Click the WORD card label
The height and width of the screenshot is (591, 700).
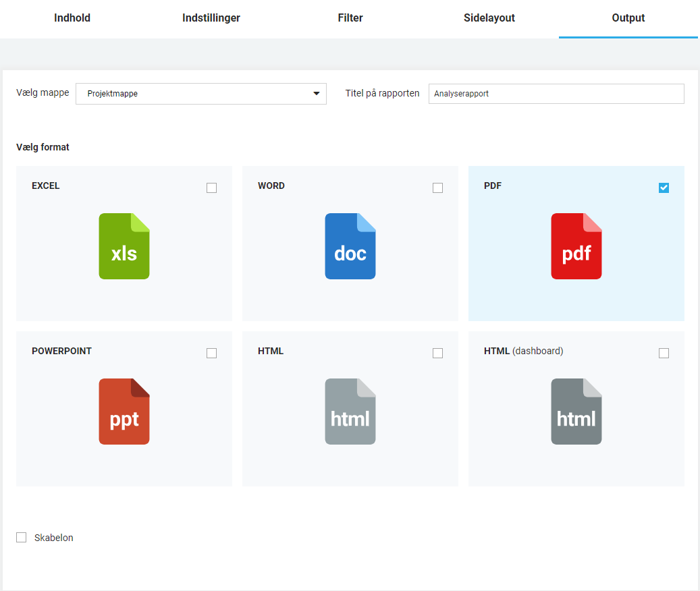point(271,186)
